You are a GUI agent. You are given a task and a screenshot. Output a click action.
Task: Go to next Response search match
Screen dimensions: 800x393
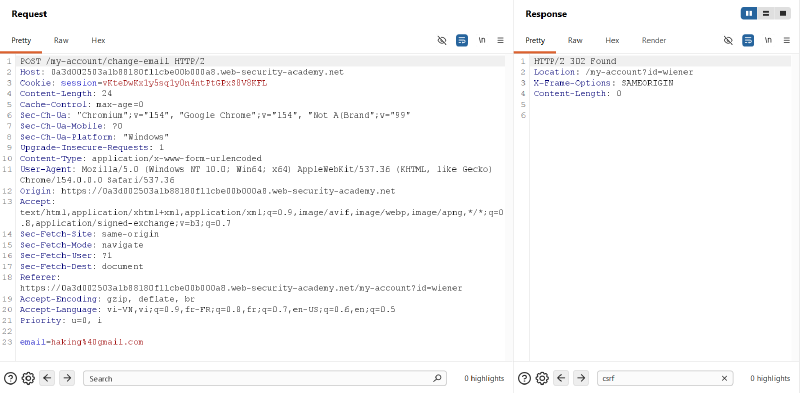pos(581,378)
